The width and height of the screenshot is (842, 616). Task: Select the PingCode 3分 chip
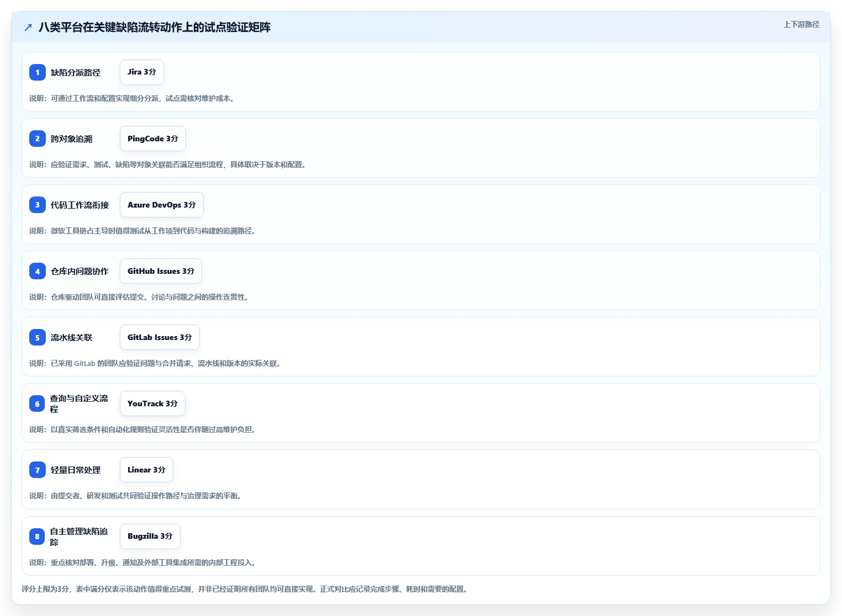click(153, 139)
